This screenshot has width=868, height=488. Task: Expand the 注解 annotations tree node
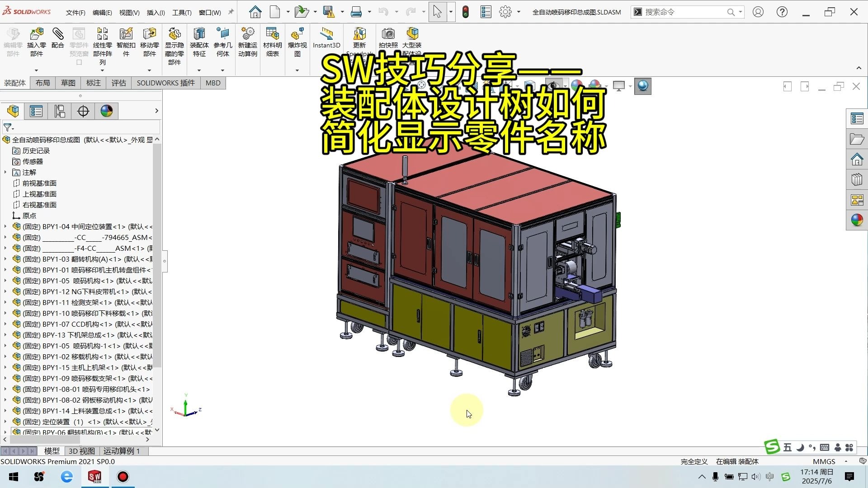[5, 172]
